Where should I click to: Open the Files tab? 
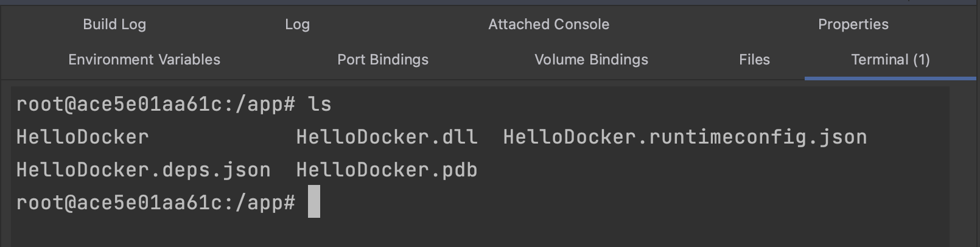pyautogui.click(x=754, y=60)
